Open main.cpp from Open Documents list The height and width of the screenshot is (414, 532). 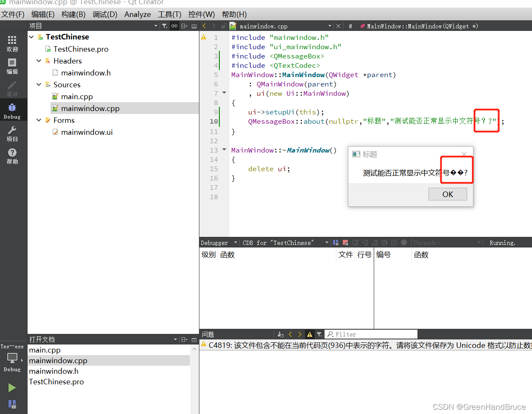pyautogui.click(x=45, y=350)
